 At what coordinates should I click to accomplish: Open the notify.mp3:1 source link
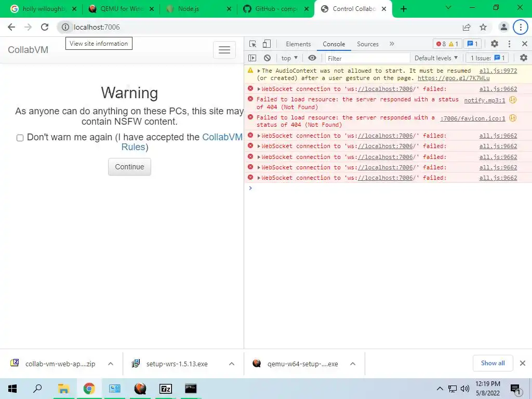(485, 100)
